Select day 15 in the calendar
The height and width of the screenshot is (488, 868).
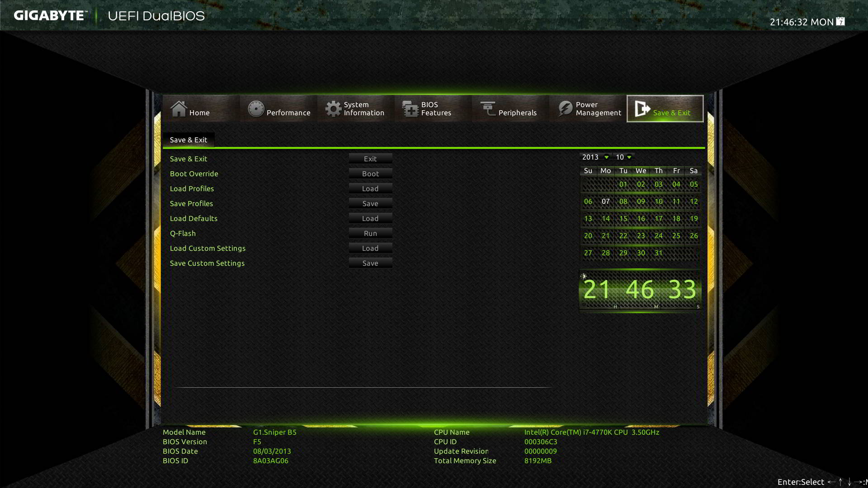pyautogui.click(x=623, y=219)
